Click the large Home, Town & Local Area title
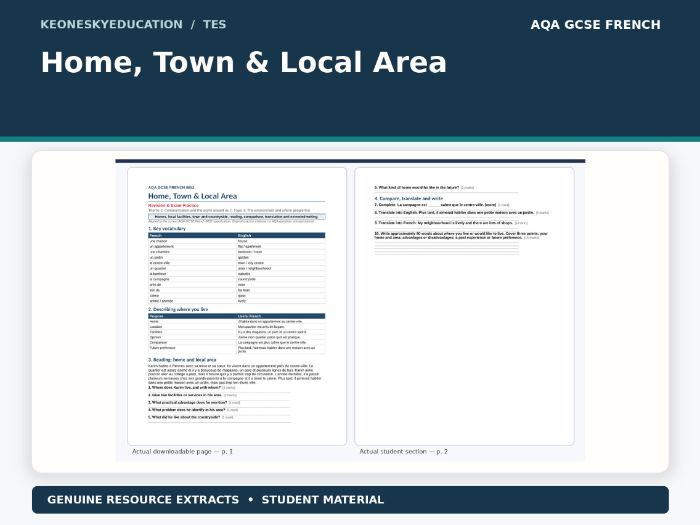Image resolution: width=700 pixels, height=525 pixels. click(x=244, y=62)
